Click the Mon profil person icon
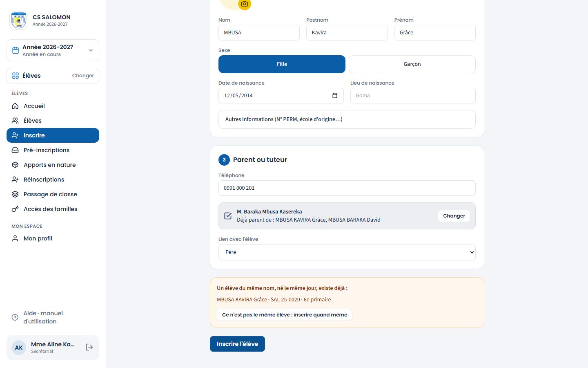 click(x=15, y=238)
